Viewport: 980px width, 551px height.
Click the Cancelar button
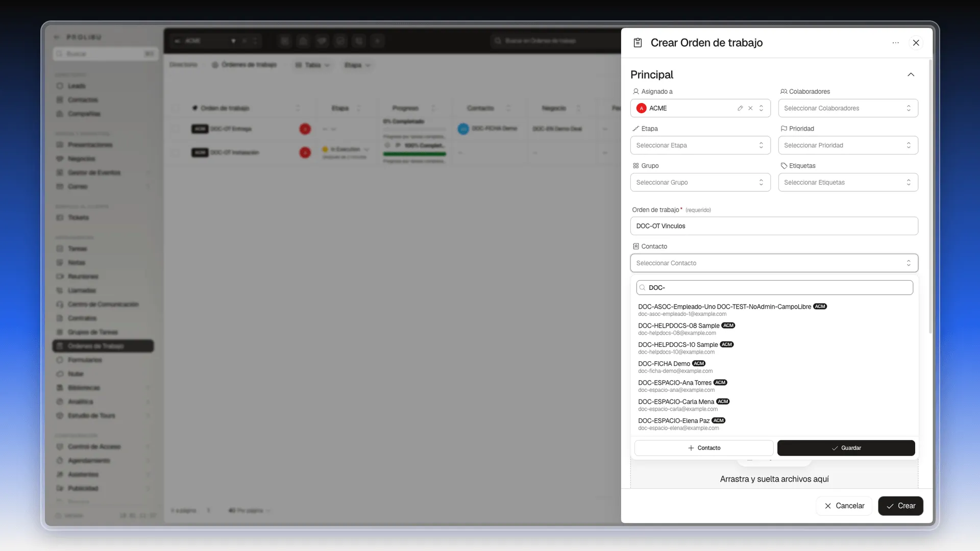pyautogui.click(x=844, y=506)
